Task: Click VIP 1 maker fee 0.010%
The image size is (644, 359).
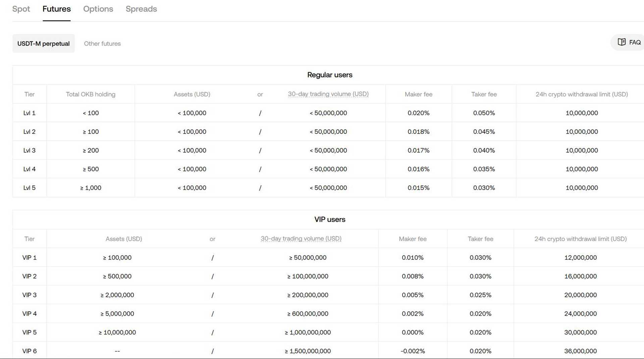Action: click(413, 258)
